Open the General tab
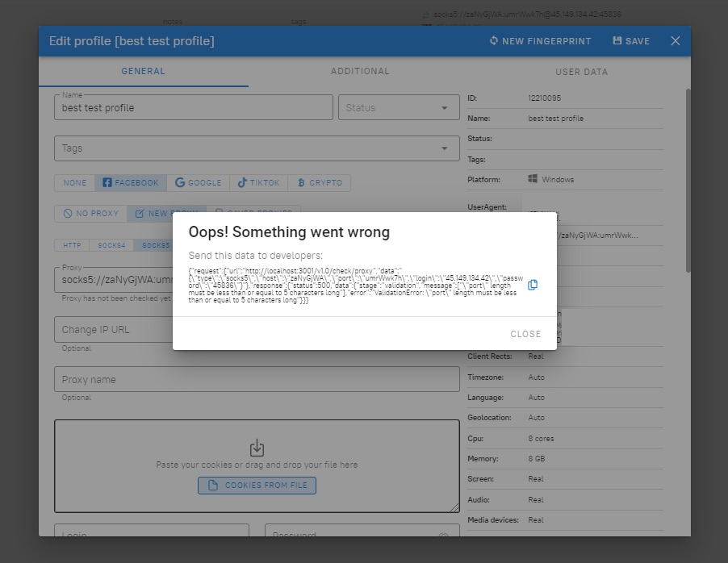Image resolution: width=728 pixels, height=563 pixels. 144,72
